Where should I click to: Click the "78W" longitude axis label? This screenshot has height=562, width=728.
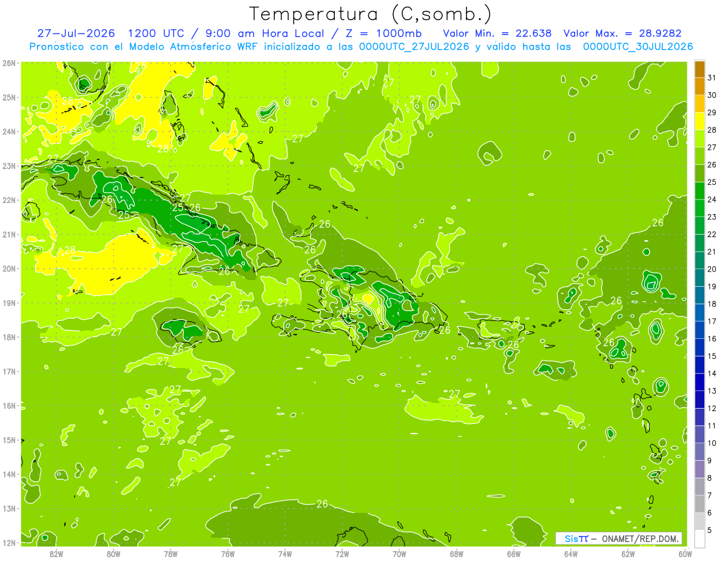[170, 554]
